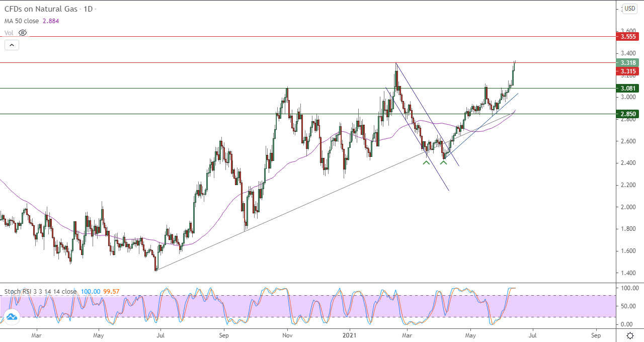Click the green 2.850 price label
The image size is (644, 342).
click(627, 114)
